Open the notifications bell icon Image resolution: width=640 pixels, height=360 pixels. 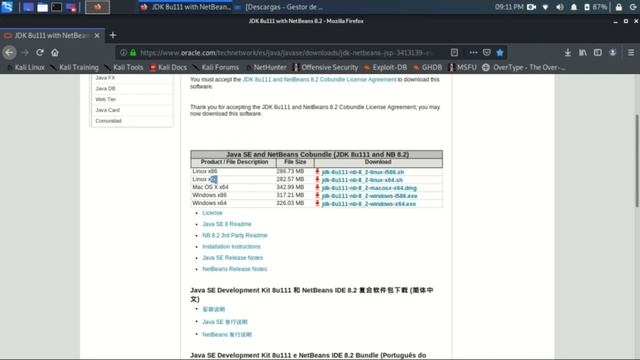tap(573, 7)
